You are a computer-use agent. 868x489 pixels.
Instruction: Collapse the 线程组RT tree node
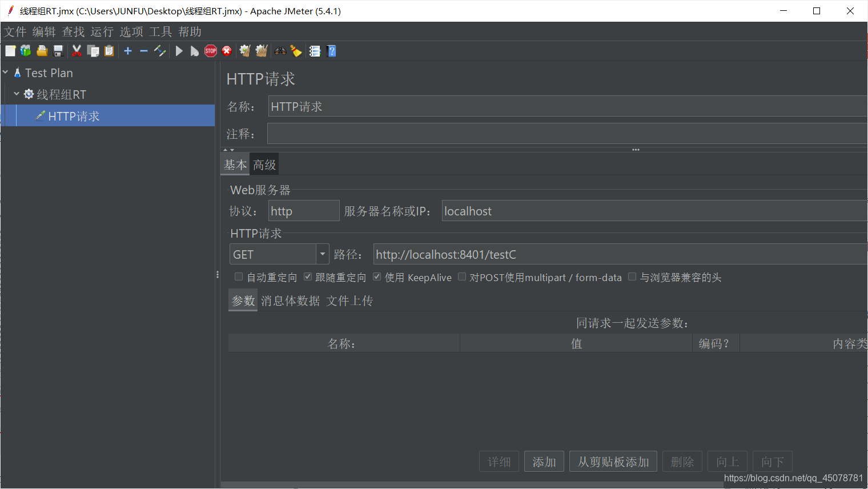click(17, 94)
